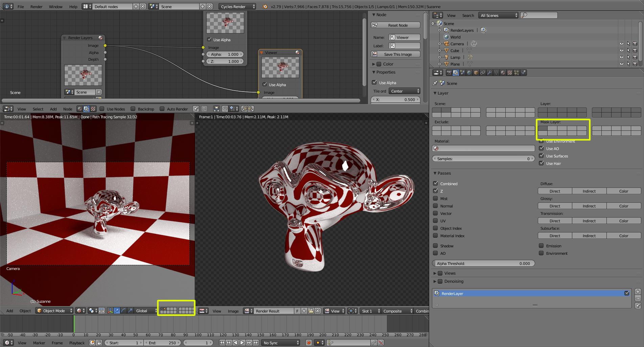The height and width of the screenshot is (347, 644).
Task: Add a new render layer (plus button)
Action: point(638,292)
